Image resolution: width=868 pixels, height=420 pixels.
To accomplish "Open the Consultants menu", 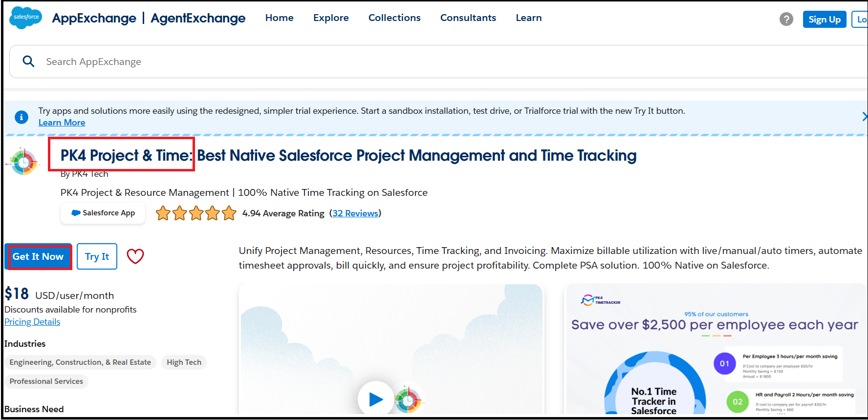I will [x=468, y=18].
